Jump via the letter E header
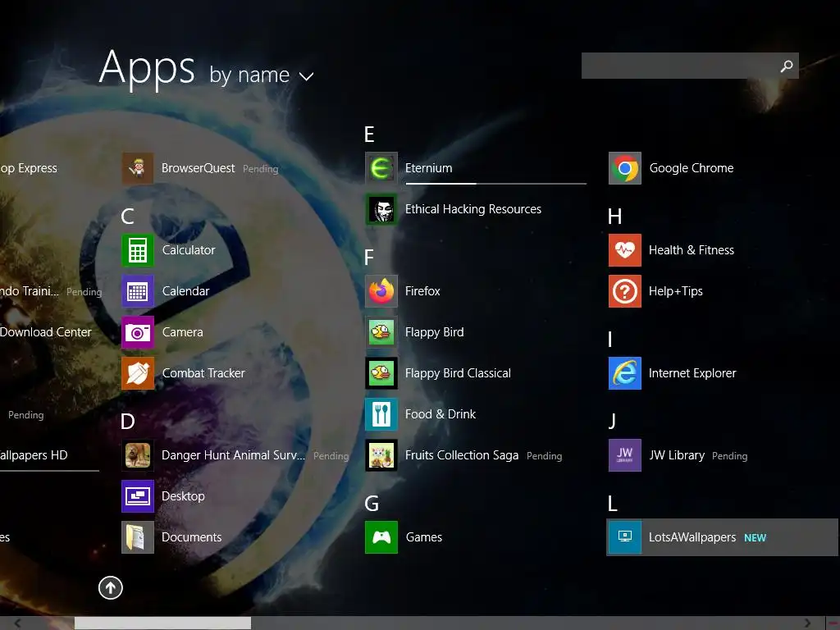 [369, 135]
